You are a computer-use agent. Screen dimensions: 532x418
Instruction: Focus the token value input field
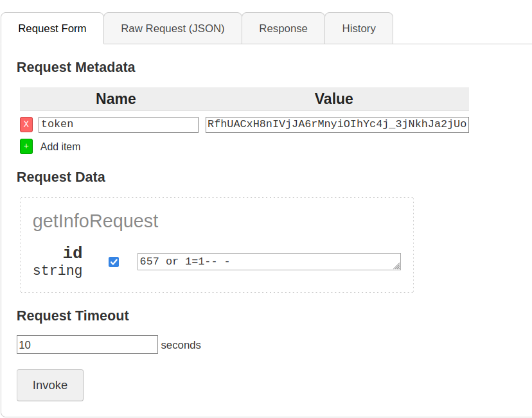click(337, 125)
